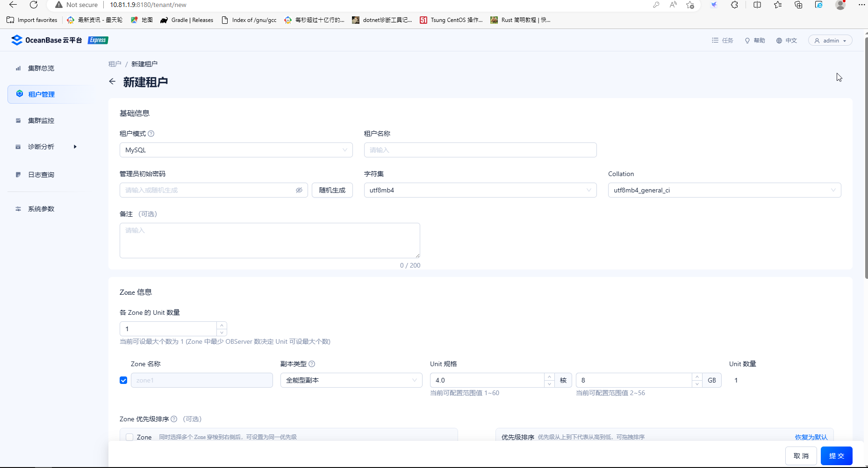This screenshot has height=468, width=868.
Task: Increase memory GB stepper up arrow
Action: 697,376
